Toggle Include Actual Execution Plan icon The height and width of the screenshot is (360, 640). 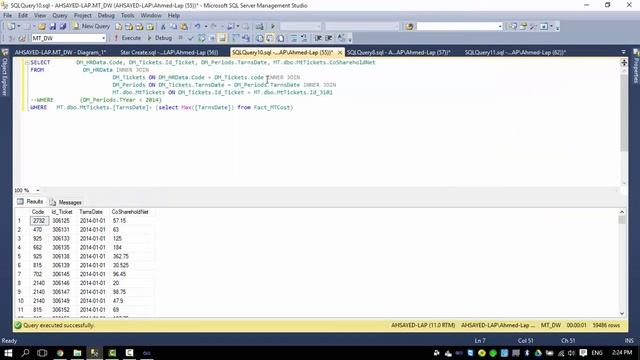pos(236,38)
